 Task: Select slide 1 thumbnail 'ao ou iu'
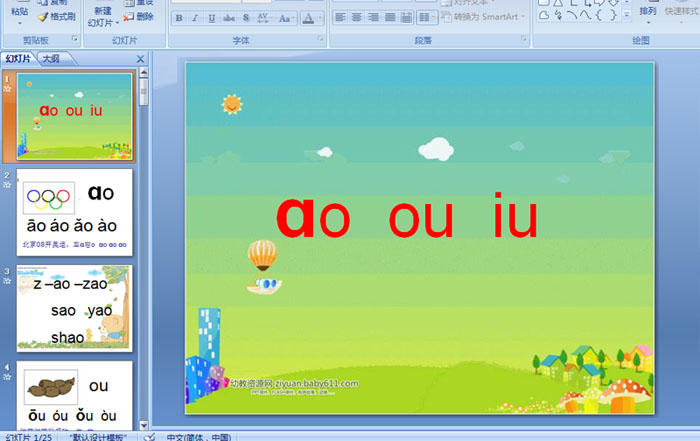tap(75, 116)
